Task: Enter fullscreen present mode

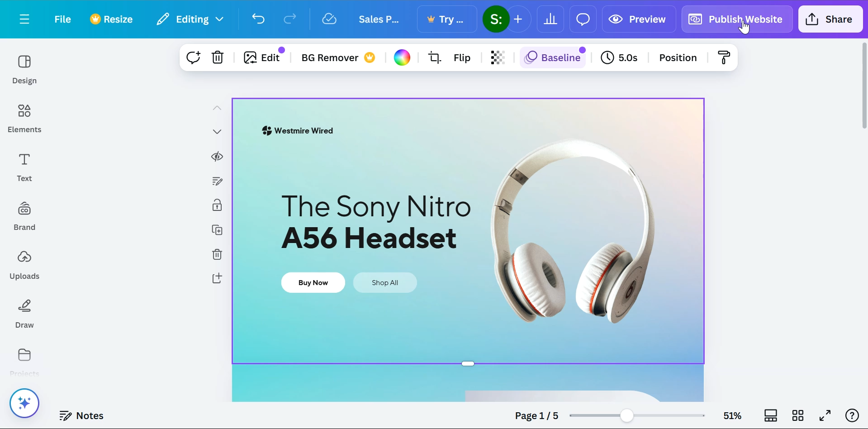Action: coord(825,415)
